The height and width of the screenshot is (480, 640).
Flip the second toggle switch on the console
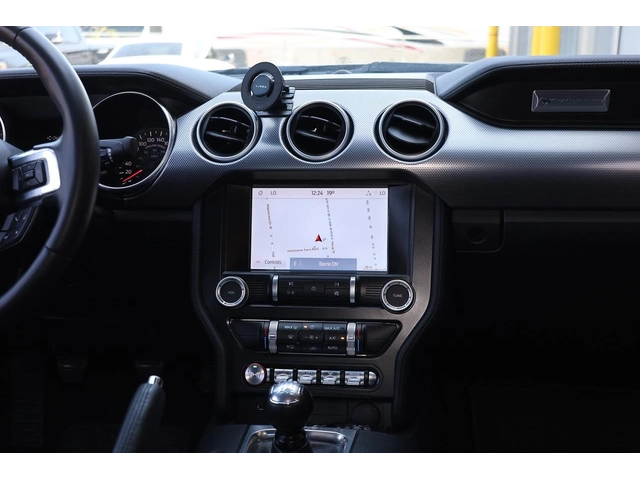click(x=307, y=377)
